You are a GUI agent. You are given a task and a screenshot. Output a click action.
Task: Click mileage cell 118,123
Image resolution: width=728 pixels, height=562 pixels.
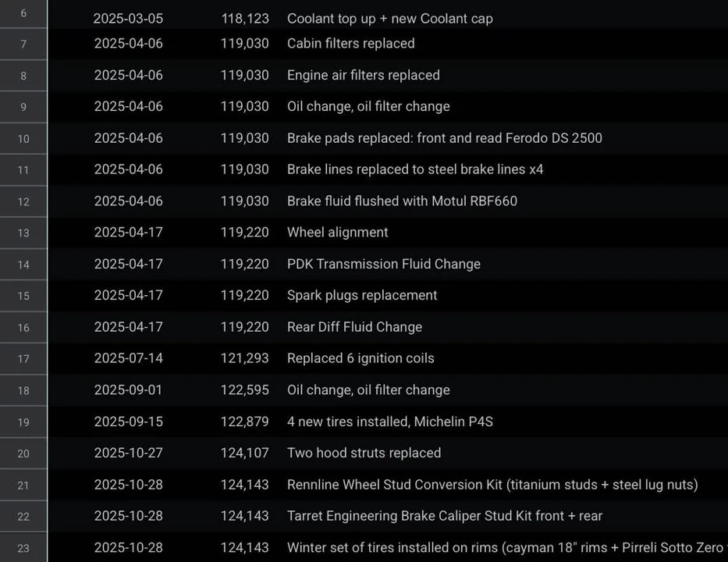tap(245, 19)
